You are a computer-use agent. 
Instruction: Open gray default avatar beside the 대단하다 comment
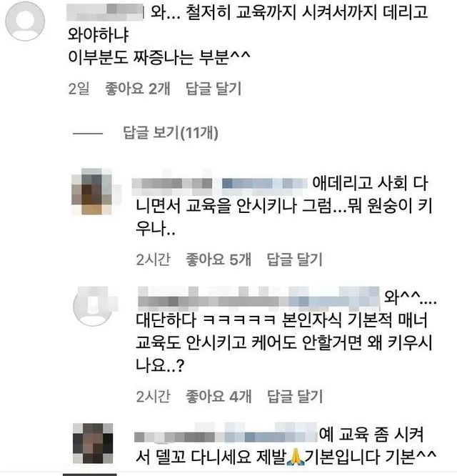point(93,306)
